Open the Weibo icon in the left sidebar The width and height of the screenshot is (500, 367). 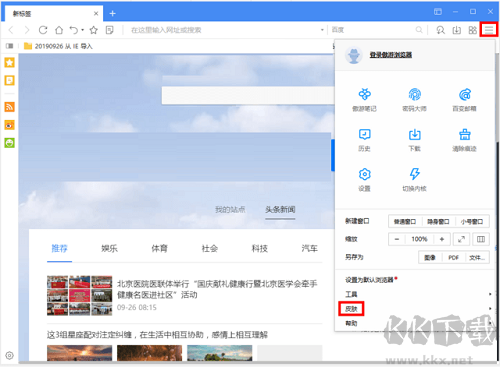coord(9,125)
